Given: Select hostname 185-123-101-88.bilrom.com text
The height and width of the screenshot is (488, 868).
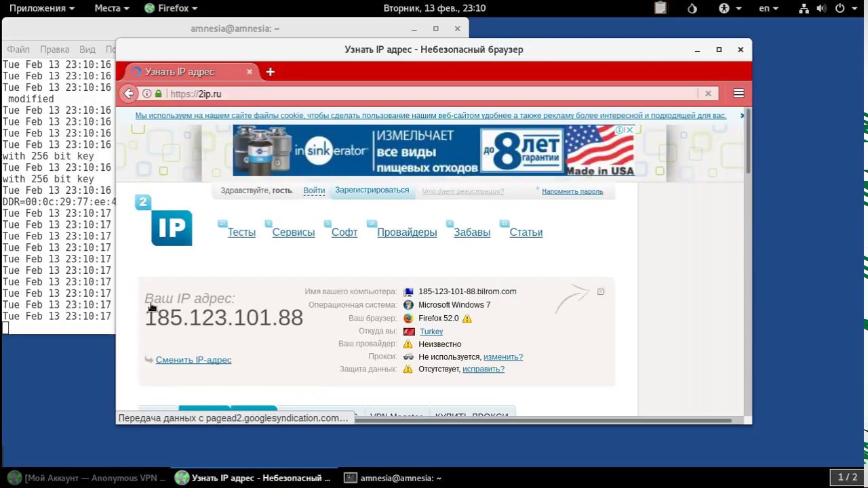Looking at the screenshot, I should pyautogui.click(x=467, y=291).
